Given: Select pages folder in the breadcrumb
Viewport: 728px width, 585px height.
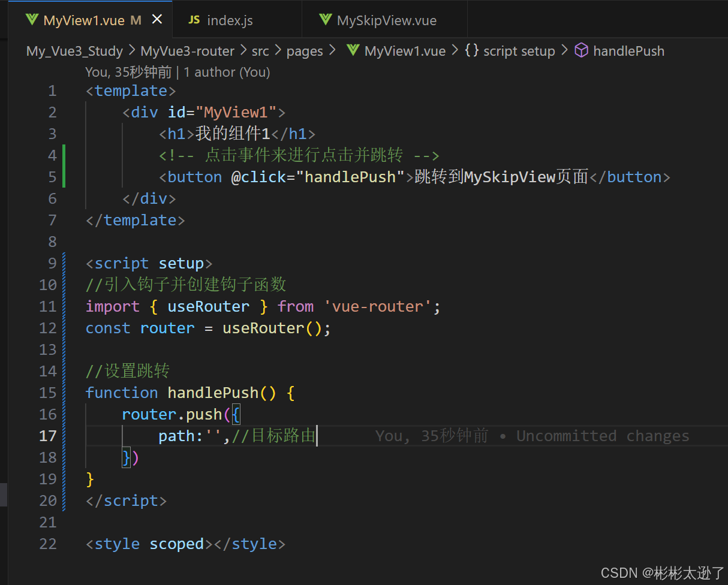Looking at the screenshot, I should 305,51.
